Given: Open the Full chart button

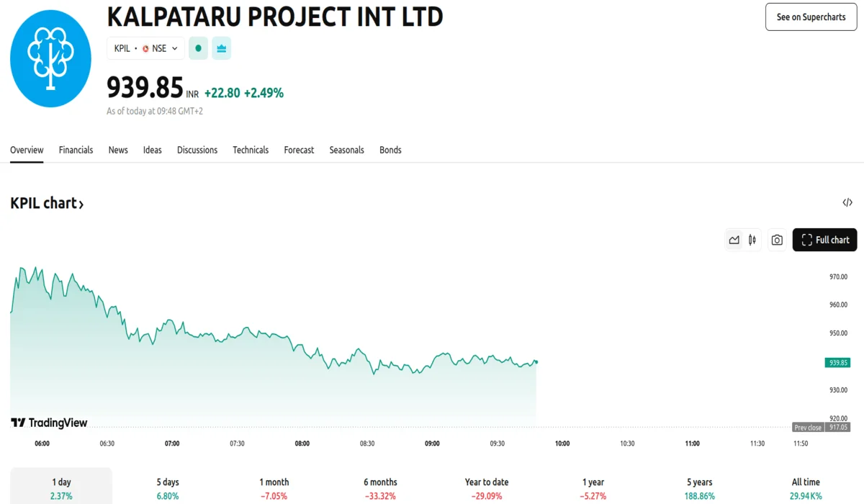Looking at the screenshot, I should 824,240.
